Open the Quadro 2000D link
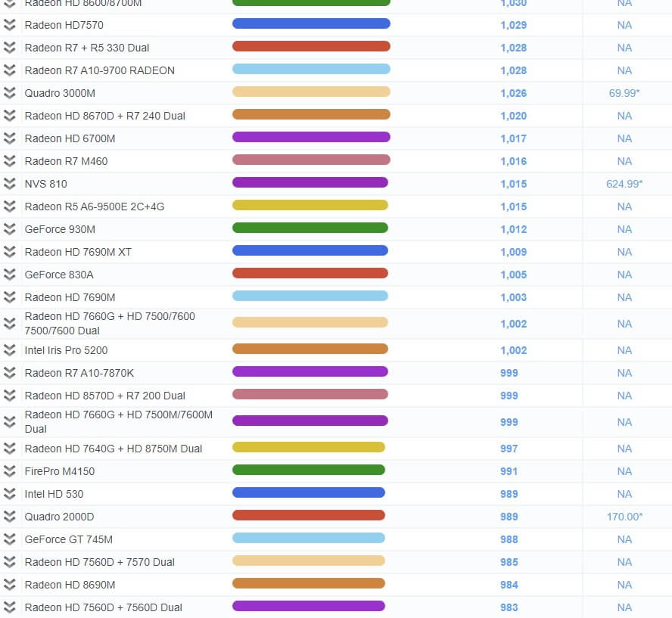The image size is (672, 618). click(x=59, y=517)
